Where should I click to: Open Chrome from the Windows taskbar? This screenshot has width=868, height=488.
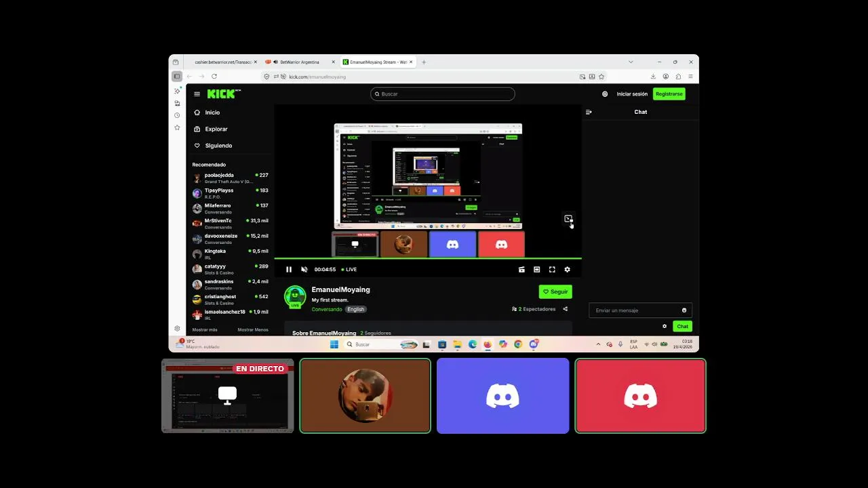(x=518, y=344)
